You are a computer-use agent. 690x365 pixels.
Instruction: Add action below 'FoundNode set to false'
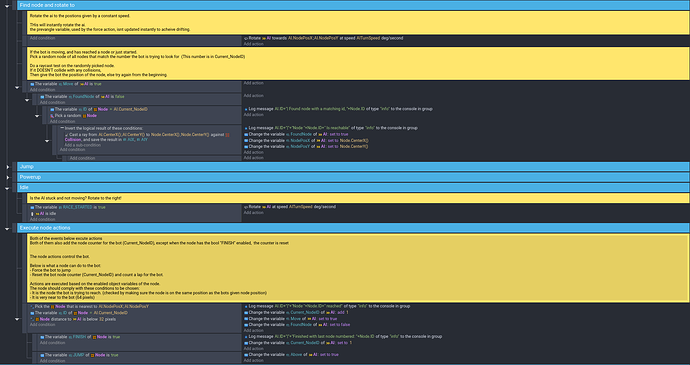[x=253, y=331]
